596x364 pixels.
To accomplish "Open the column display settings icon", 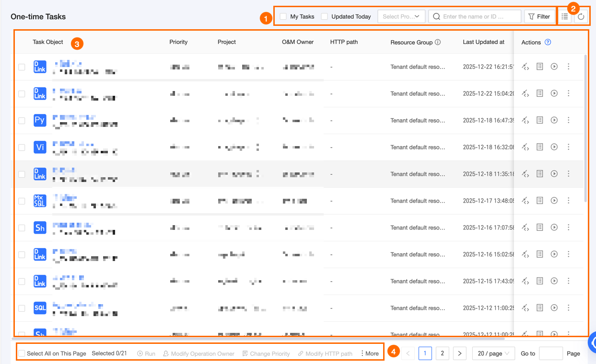I will pyautogui.click(x=565, y=17).
